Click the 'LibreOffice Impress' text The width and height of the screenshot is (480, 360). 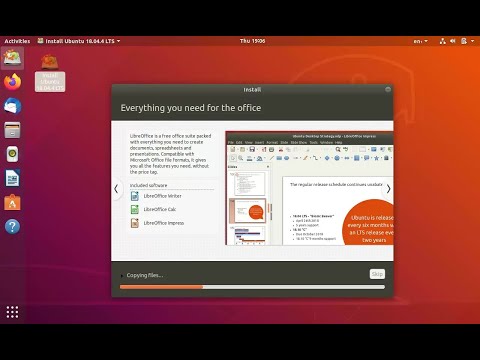pos(164,223)
